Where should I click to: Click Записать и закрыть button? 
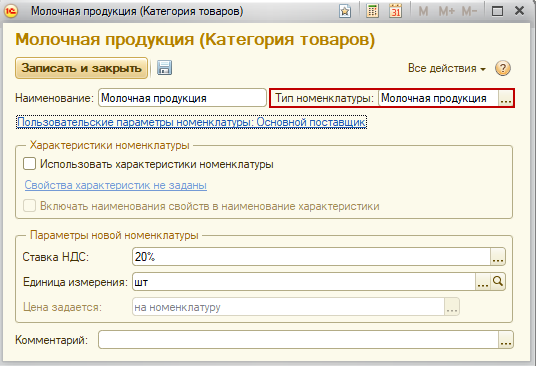click(x=81, y=68)
